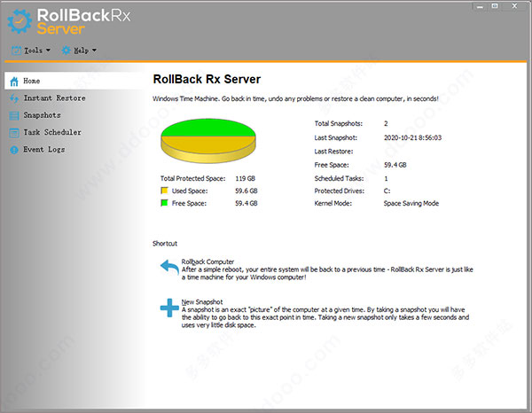Click the RollBack Rx Server heading
Image resolution: width=532 pixels, height=413 pixels.
tap(207, 80)
